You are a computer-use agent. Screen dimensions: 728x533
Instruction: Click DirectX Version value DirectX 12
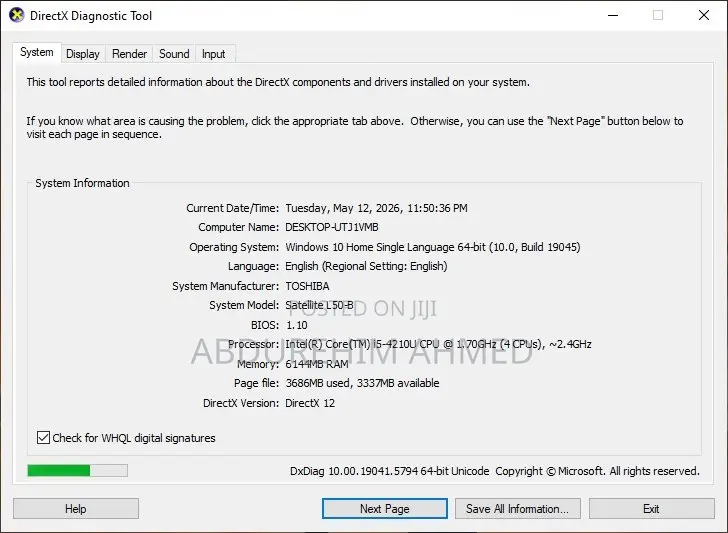pyautogui.click(x=310, y=403)
